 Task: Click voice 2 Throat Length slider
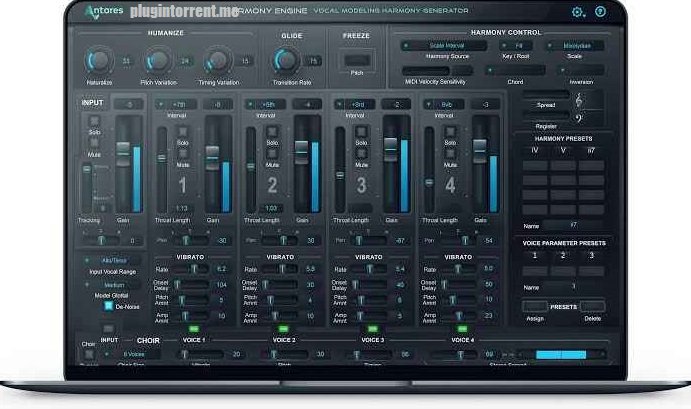(251, 169)
